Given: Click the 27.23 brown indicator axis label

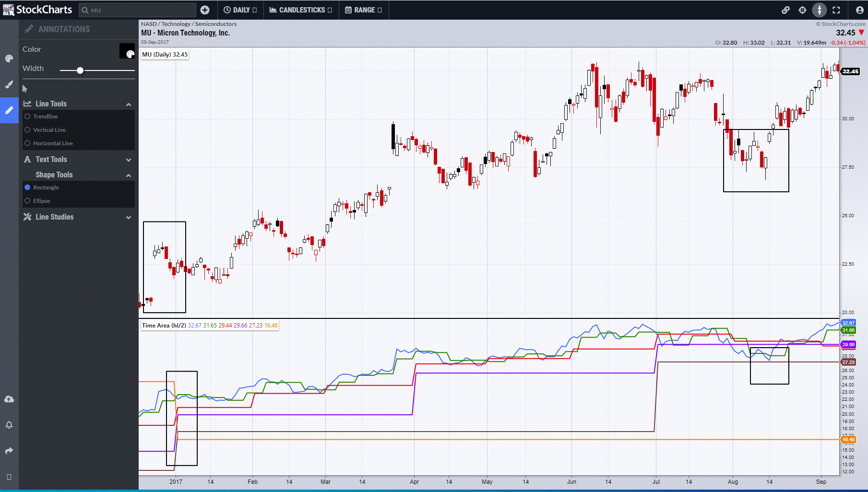Looking at the screenshot, I should pyautogui.click(x=848, y=363).
